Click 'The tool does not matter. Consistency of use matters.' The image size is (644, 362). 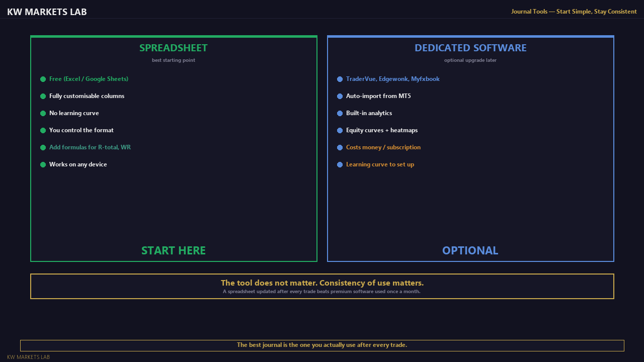322,283
